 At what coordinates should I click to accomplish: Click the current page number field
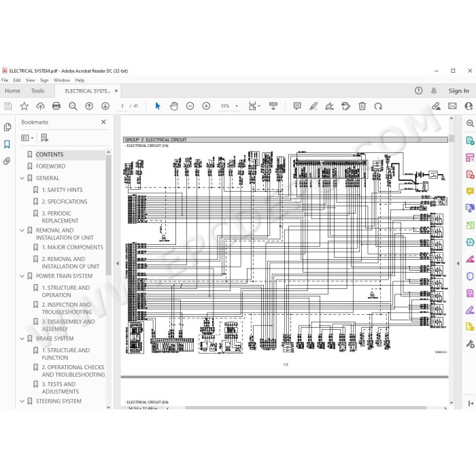tap(122, 106)
